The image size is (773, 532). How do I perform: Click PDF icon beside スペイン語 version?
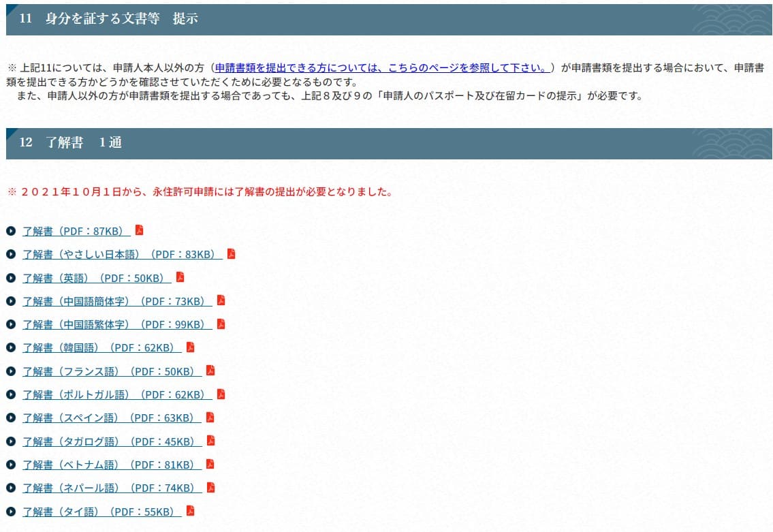point(210,417)
